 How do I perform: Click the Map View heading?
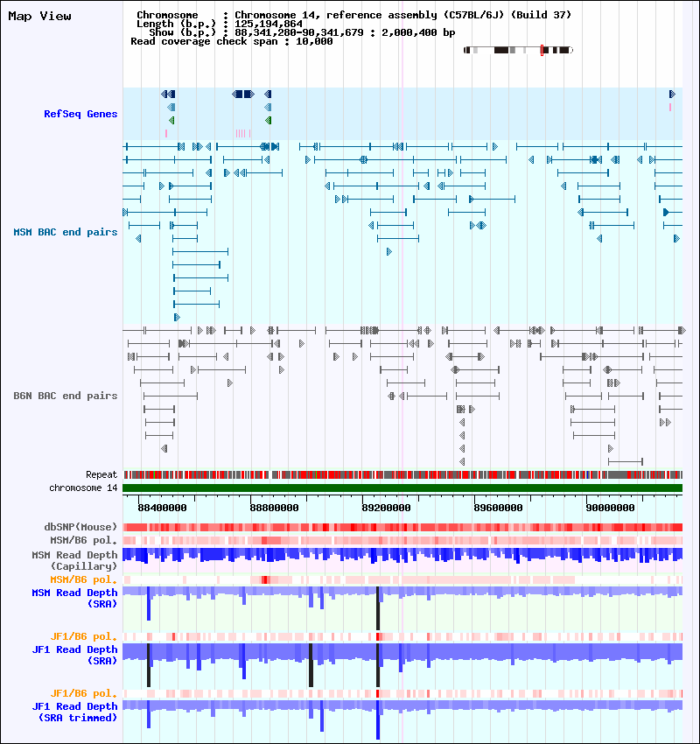pos(40,16)
